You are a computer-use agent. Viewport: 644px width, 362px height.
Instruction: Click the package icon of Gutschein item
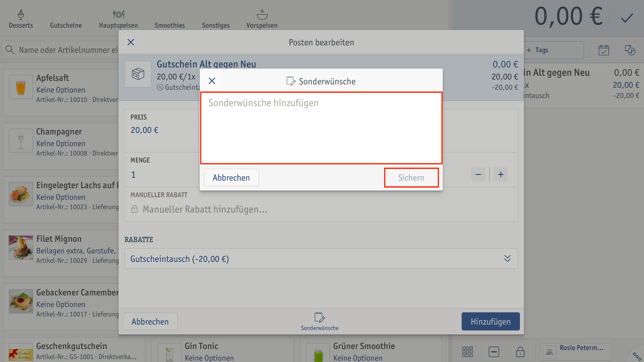click(x=138, y=74)
